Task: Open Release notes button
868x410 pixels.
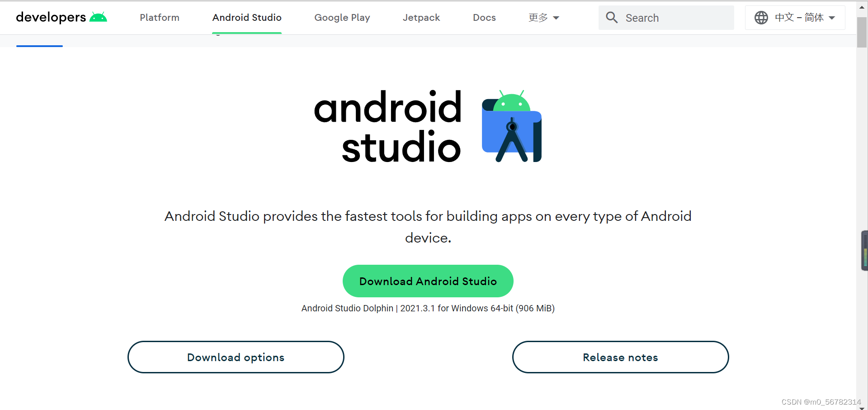Action: tap(621, 357)
